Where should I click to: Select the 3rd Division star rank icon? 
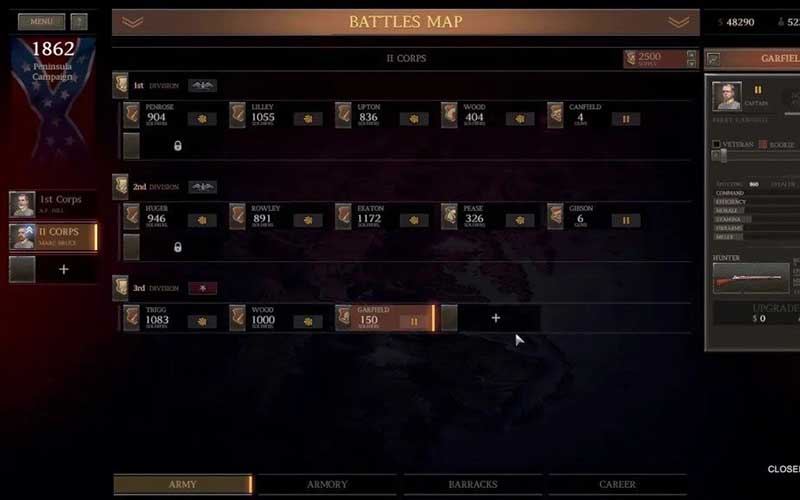tap(203, 288)
